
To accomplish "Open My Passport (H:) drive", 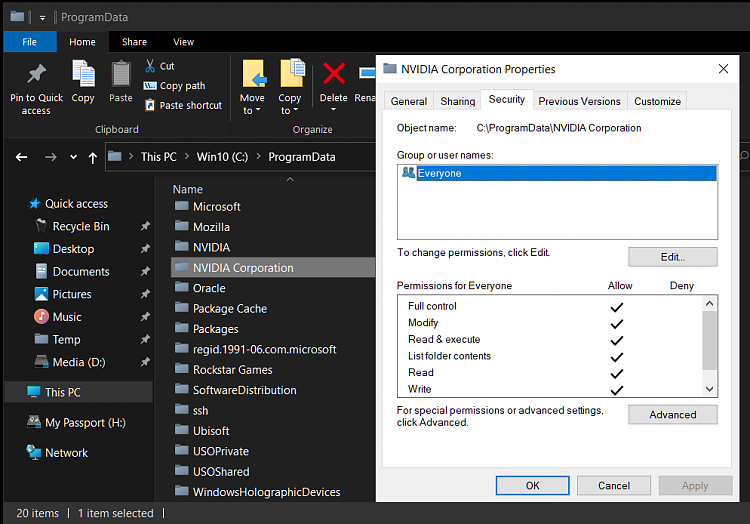I will (x=85, y=423).
